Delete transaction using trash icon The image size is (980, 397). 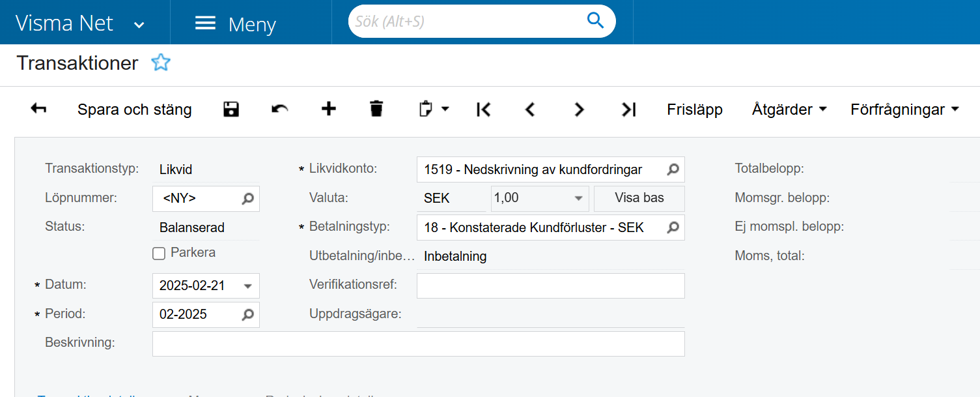[x=376, y=109]
